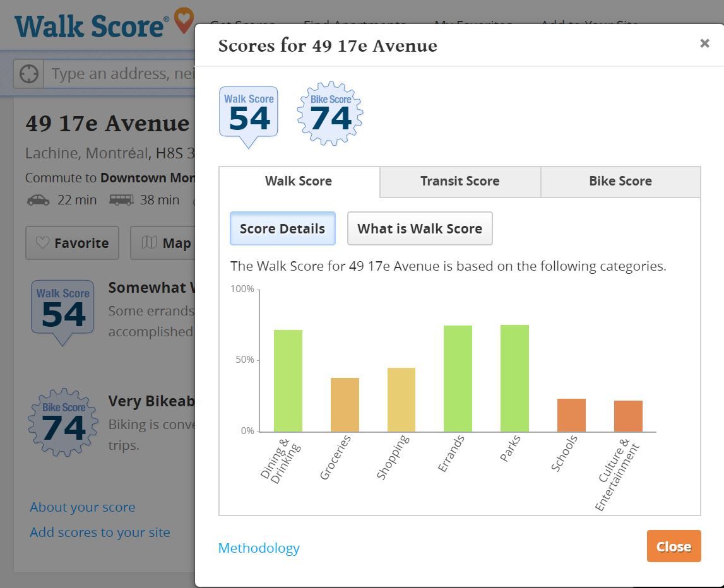Show the What is Walk Score info

(x=419, y=228)
